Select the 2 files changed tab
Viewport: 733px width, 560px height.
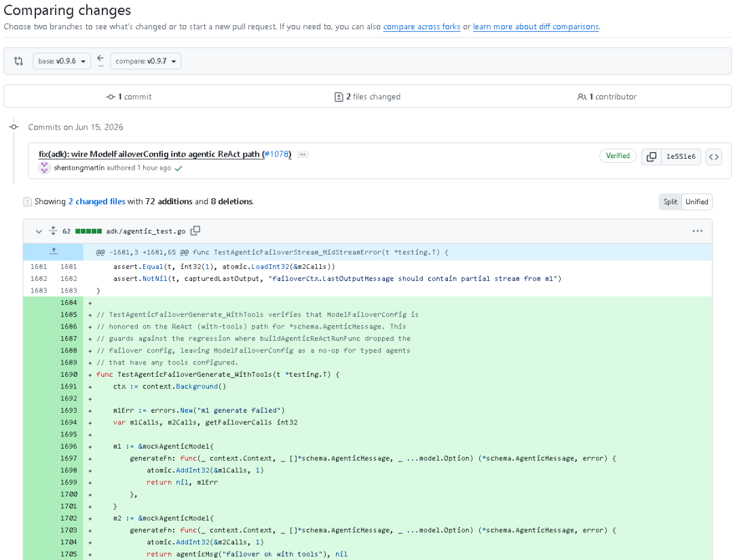click(x=367, y=97)
